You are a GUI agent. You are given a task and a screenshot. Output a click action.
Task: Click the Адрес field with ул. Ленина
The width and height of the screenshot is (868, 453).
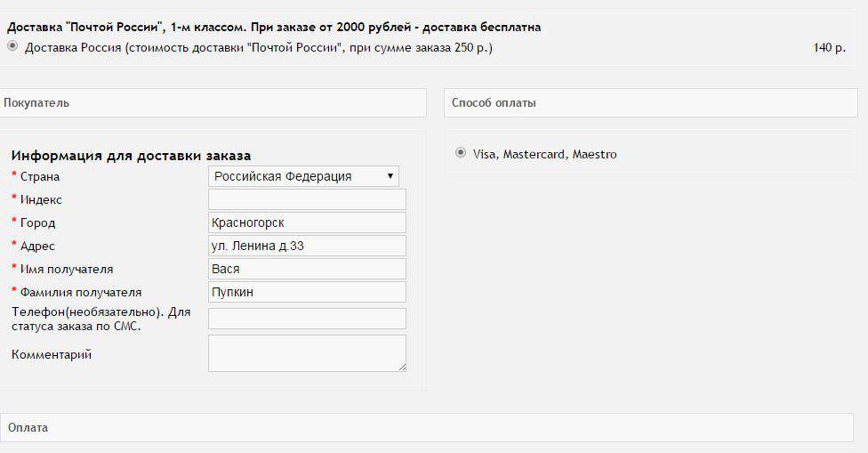click(x=307, y=246)
